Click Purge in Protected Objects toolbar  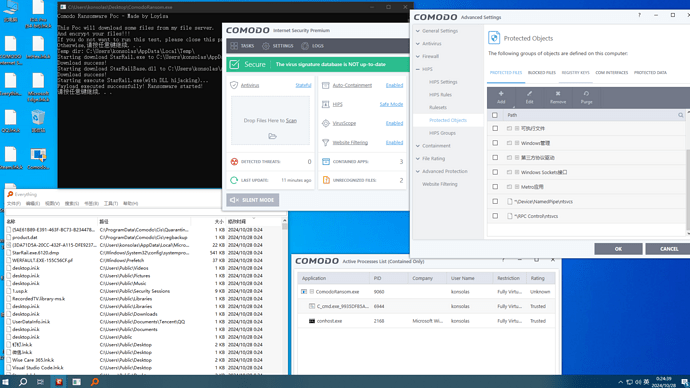pos(586,97)
